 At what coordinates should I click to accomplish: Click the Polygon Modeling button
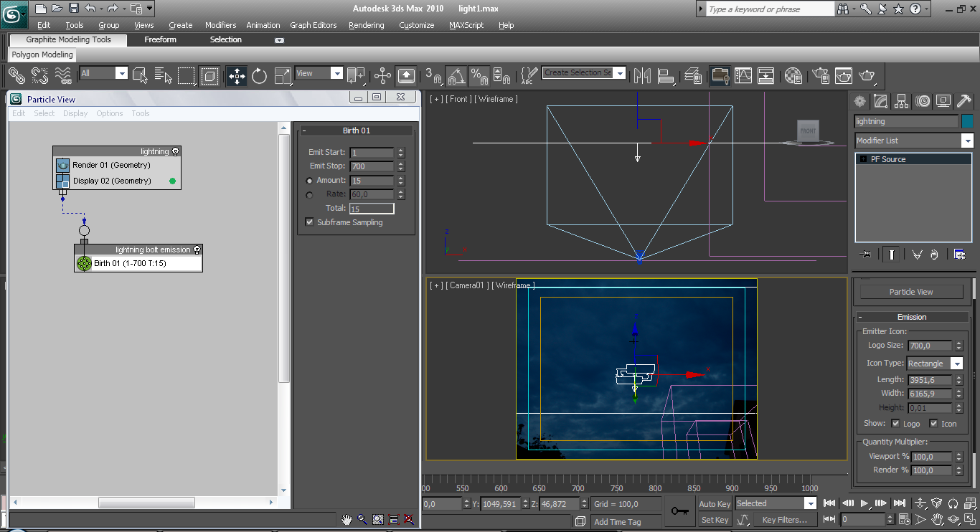(x=42, y=54)
